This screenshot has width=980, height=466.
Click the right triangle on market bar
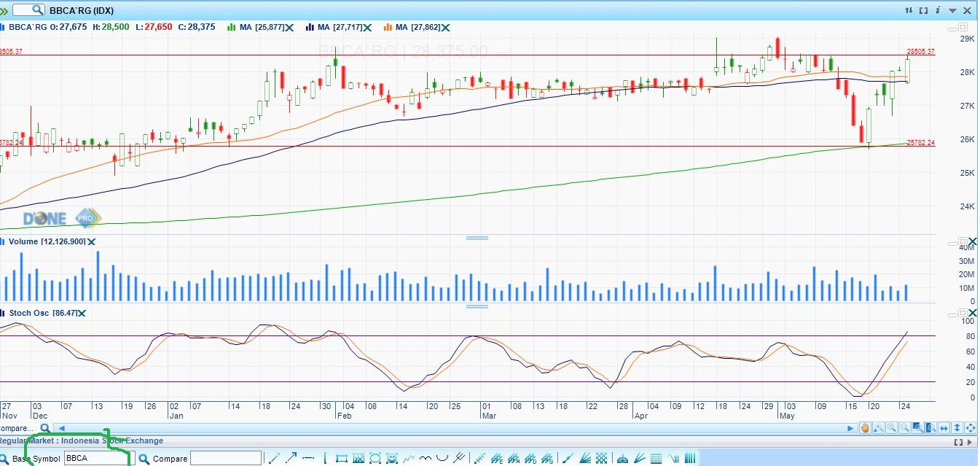tap(970, 442)
